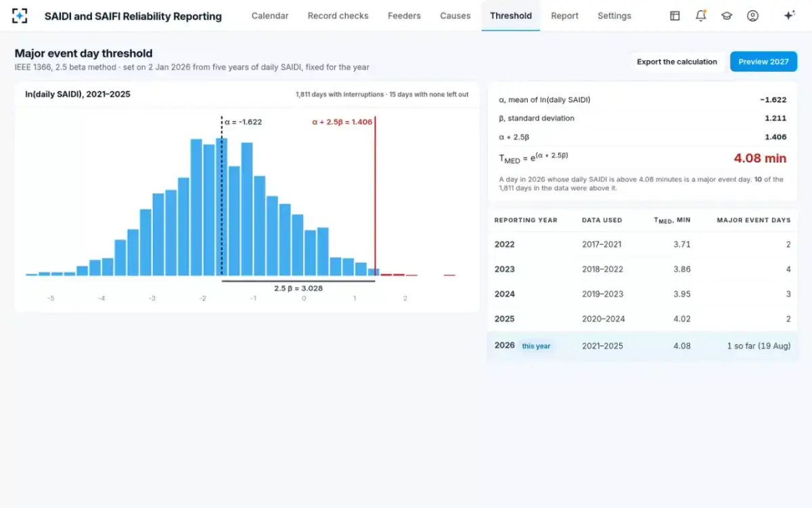Select the Threshold tab

coord(511,16)
